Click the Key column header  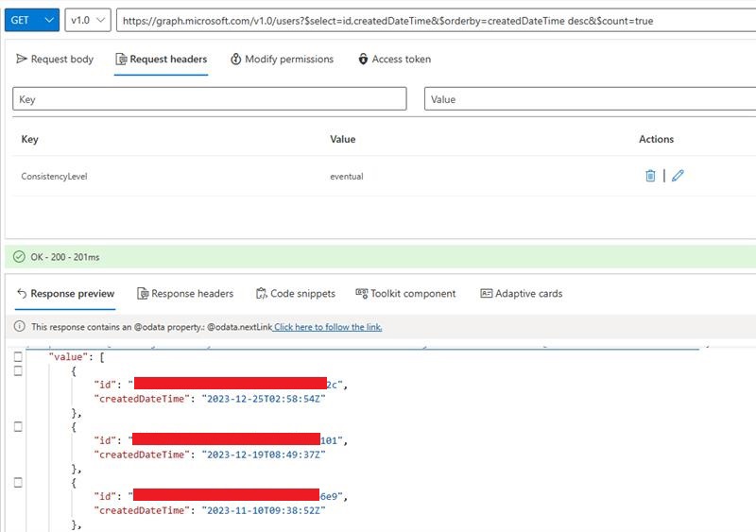(x=29, y=139)
